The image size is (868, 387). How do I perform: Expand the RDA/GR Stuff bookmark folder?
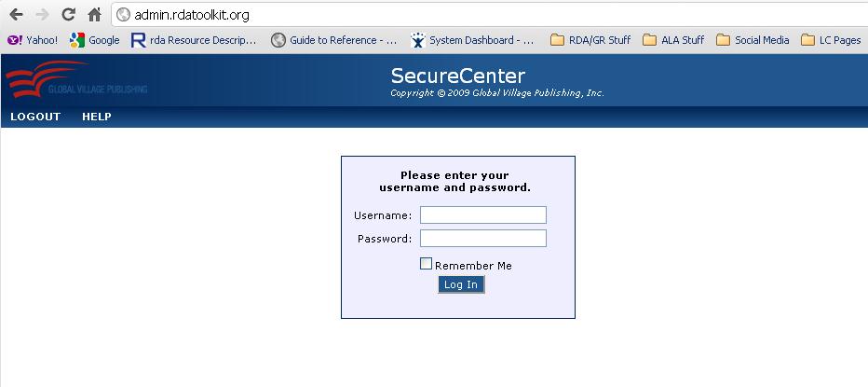[590, 40]
